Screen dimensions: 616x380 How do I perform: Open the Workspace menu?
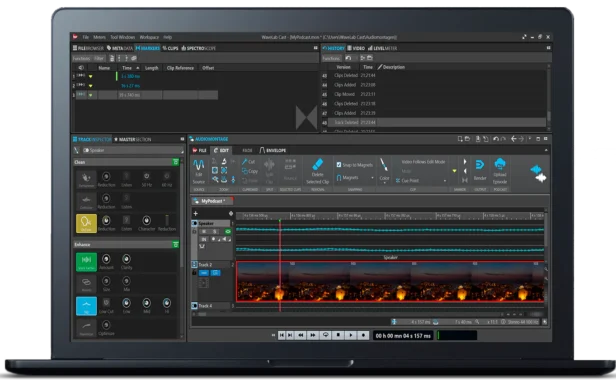(149, 37)
